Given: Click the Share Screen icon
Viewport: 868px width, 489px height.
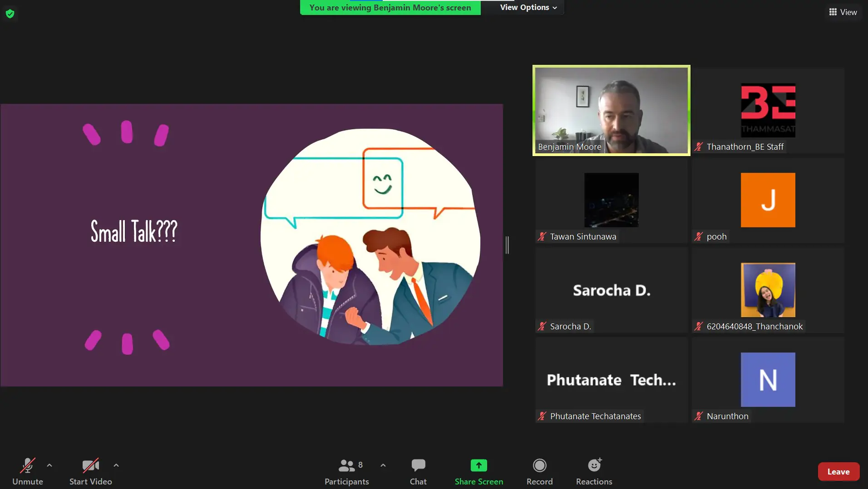Looking at the screenshot, I should 478,466.
